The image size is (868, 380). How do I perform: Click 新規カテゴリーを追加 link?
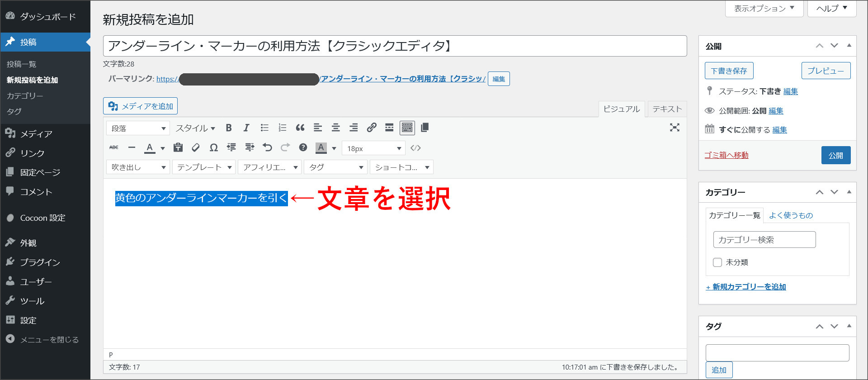point(746,287)
